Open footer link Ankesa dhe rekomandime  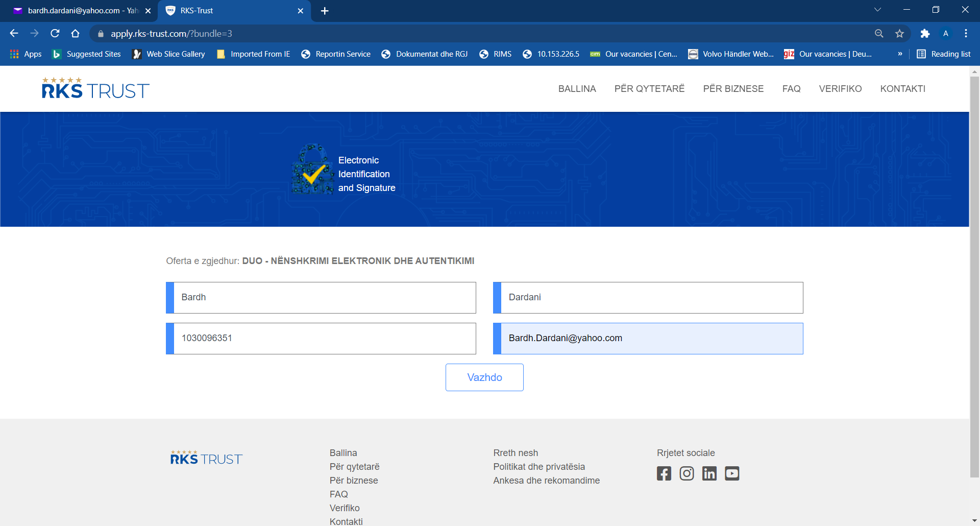(x=546, y=481)
